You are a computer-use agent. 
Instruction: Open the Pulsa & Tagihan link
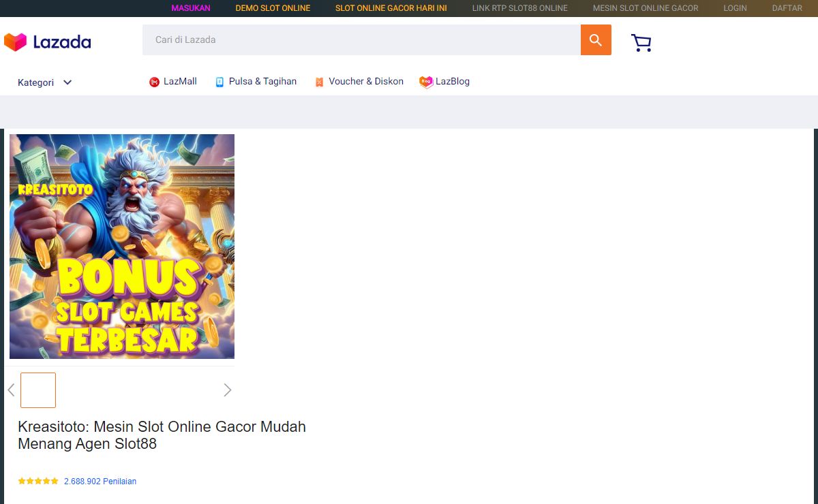point(262,82)
